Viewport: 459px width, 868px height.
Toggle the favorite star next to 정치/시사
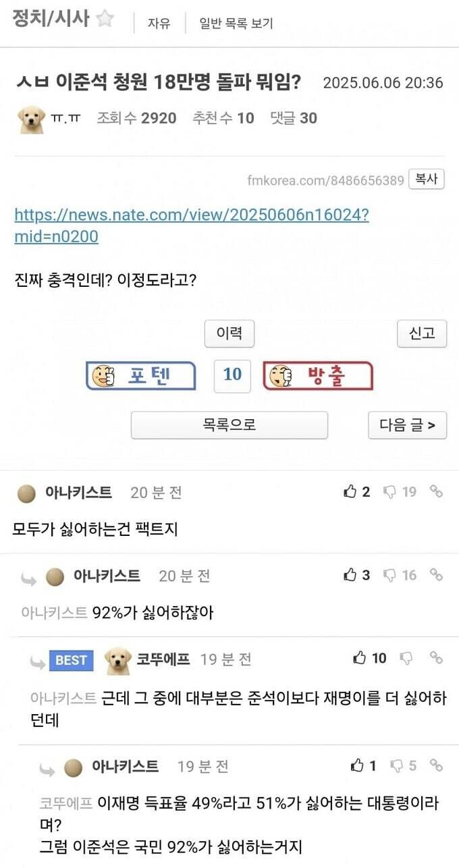[x=105, y=19]
